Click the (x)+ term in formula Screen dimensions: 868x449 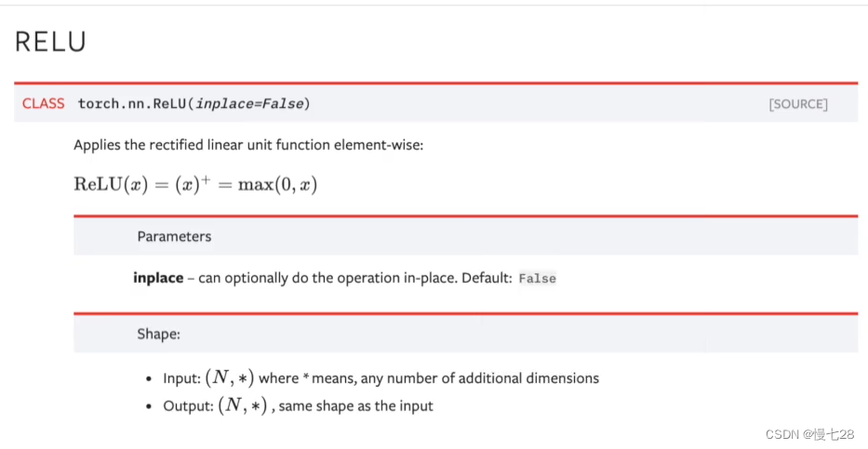(193, 183)
